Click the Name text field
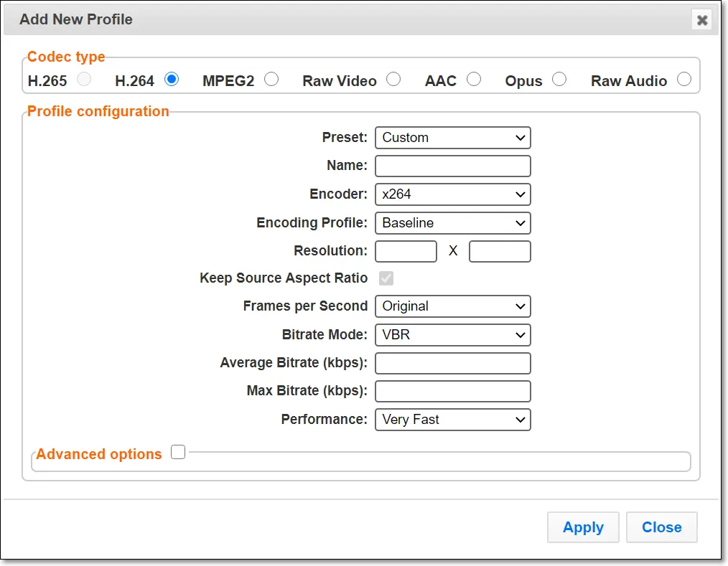 (452, 166)
